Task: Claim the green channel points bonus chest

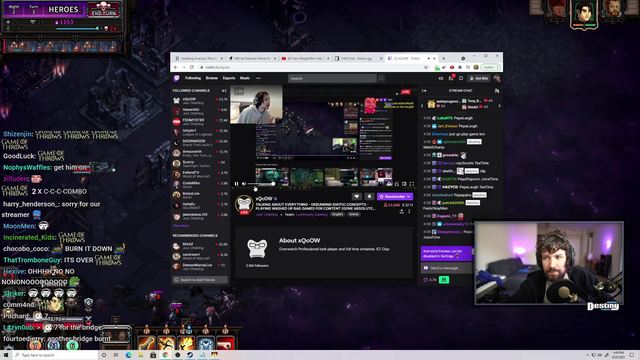Action: [x=444, y=280]
